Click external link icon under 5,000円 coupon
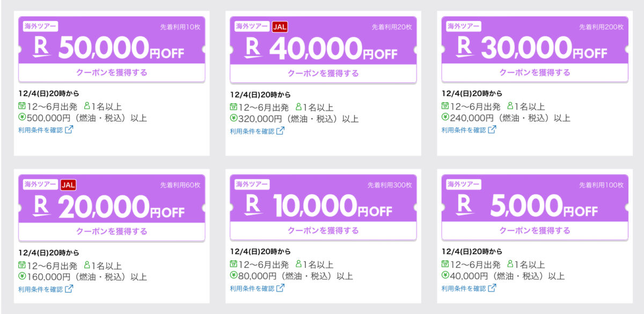Viewport: 644px width, 314px height. click(x=492, y=288)
